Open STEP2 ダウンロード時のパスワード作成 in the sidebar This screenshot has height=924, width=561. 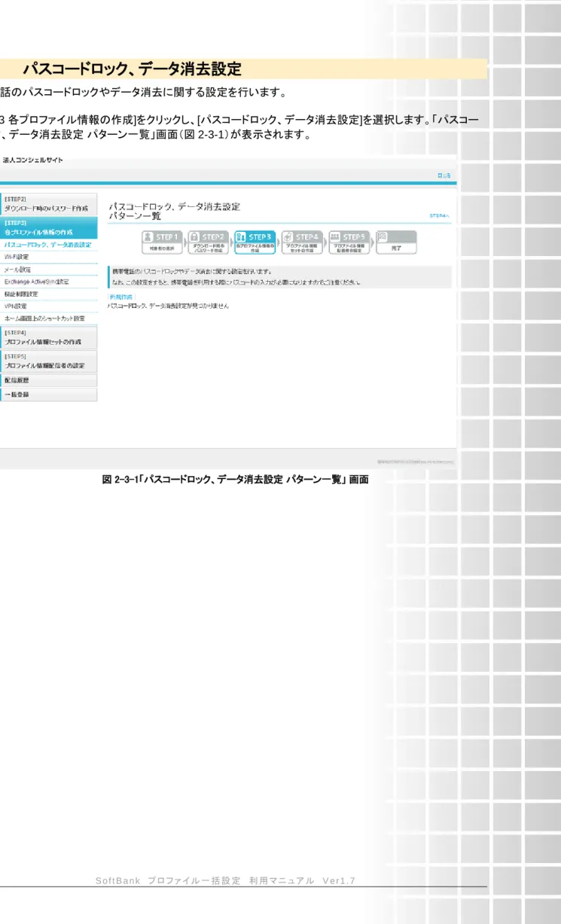[x=49, y=205]
